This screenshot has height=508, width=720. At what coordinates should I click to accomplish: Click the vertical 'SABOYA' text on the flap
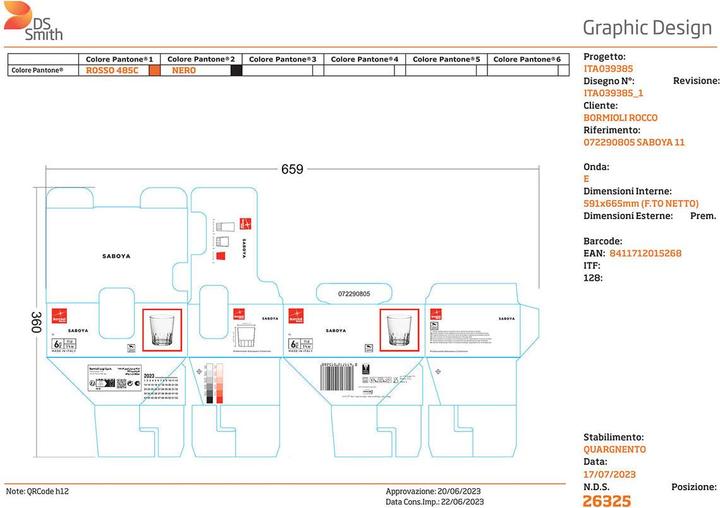[244, 248]
